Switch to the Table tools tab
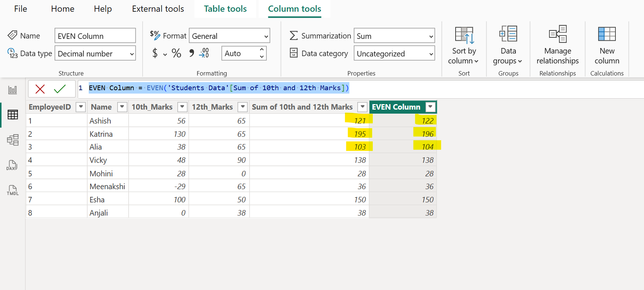Viewport: 644px width, 290px height. [225, 9]
